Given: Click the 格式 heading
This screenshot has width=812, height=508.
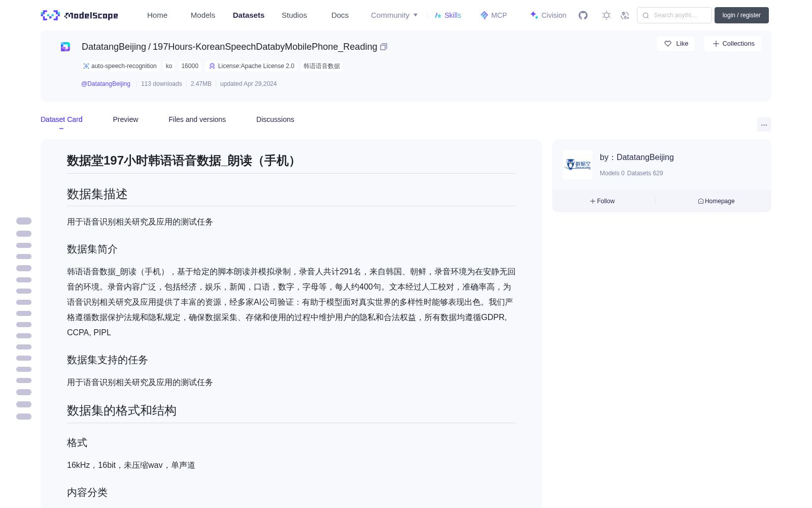Looking at the screenshot, I should pos(77,442).
